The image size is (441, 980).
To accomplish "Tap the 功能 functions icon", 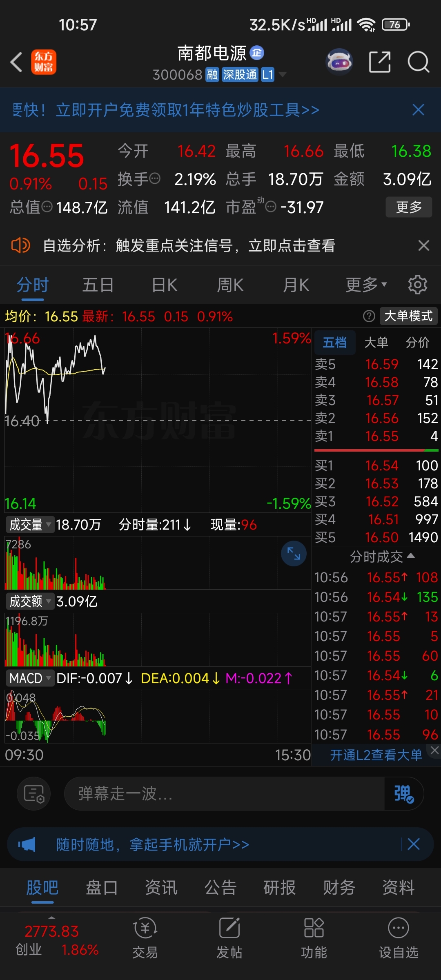I will [314, 938].
